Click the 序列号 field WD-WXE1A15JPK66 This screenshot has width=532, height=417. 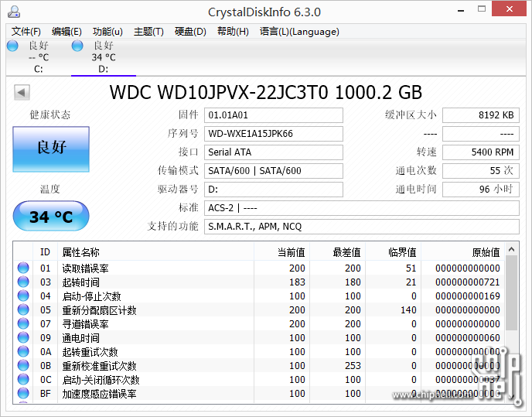coord(274,134)
